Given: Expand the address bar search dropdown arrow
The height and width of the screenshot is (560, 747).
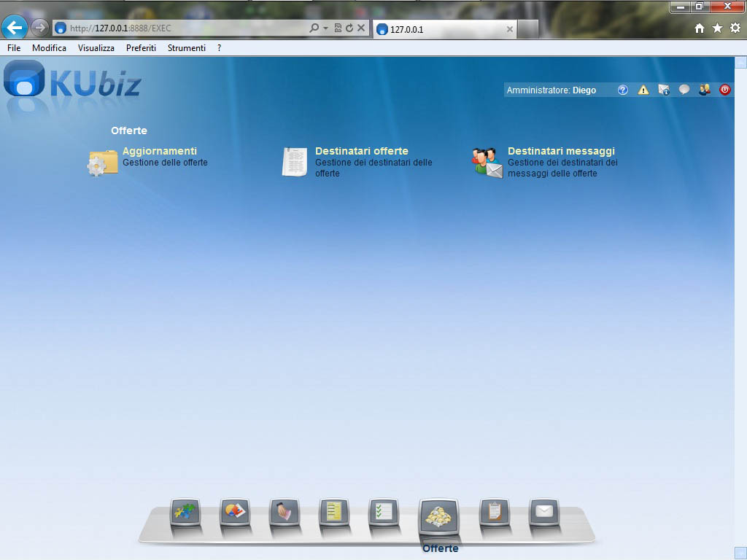Looking at the screenshot, I should pyautogui.click(x=325, y=28).
